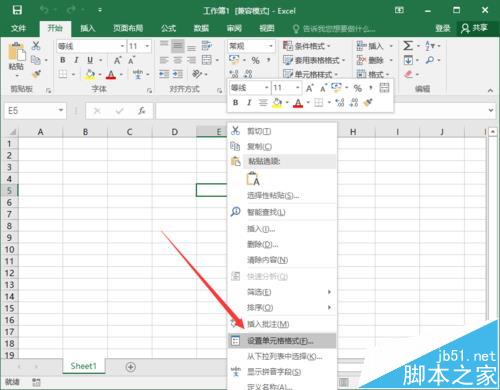The width and height of the screenshot is (500, 390).
Task: Switch to the Insert ribbon tab
Action: click(88, 28)
